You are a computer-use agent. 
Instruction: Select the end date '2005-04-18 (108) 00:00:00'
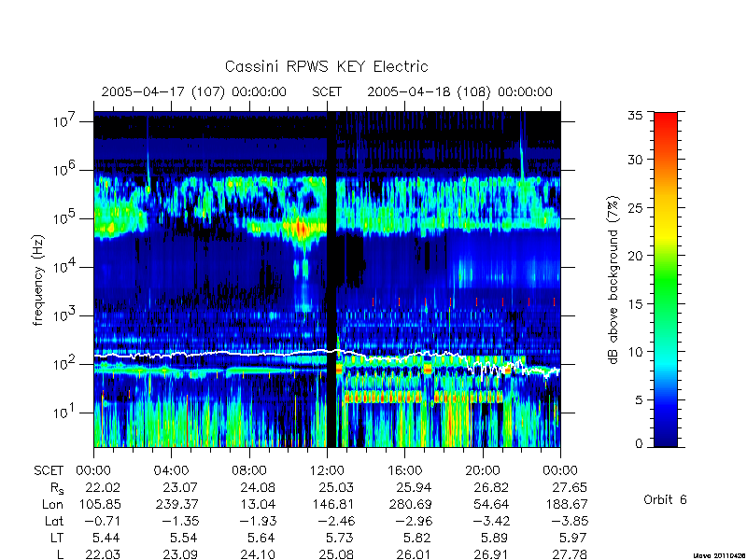[x=459, y=91]
